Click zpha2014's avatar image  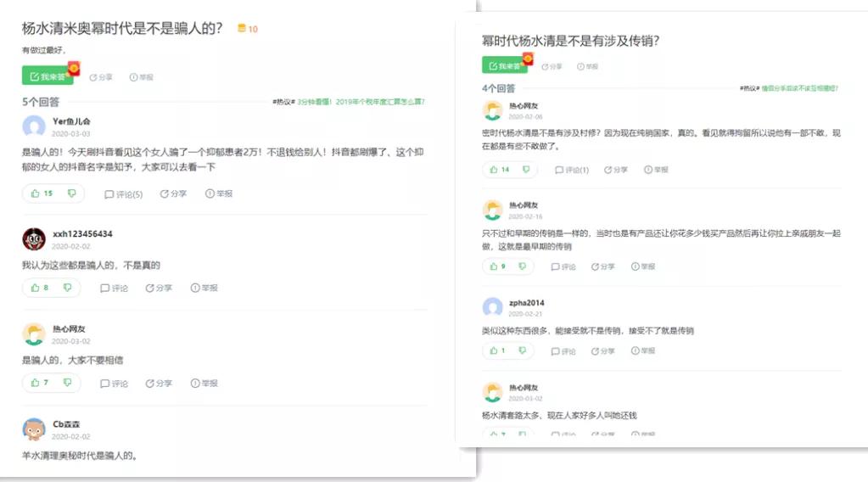[x=492, y=307]
